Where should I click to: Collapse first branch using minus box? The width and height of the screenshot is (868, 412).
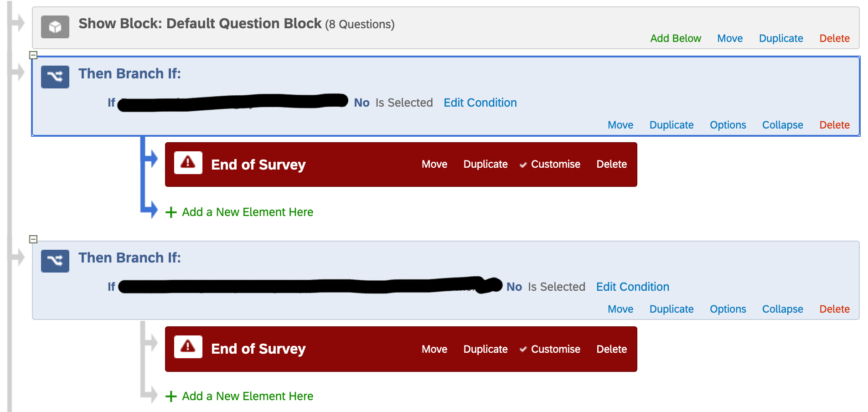click(33, 55)
